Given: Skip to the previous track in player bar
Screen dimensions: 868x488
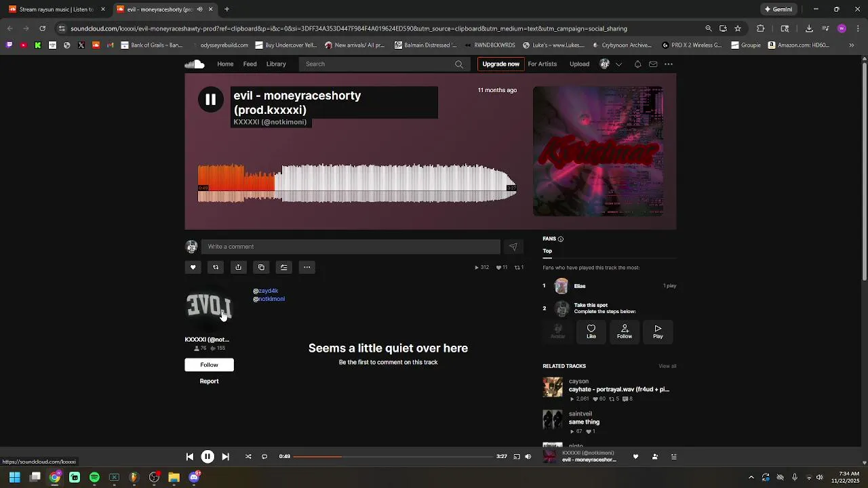Looking at the screenshot, I should pos(190,457).
